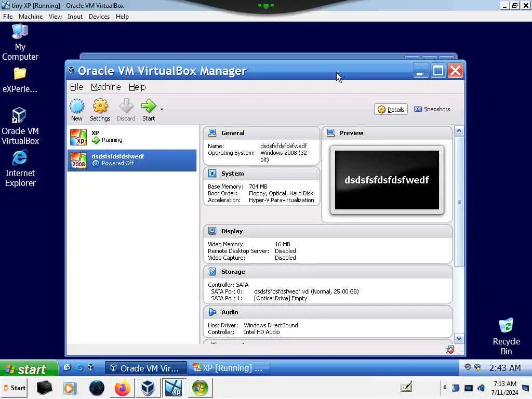Click the black terminal icon in host taskbar
The width and height of the screenshot is (532, 399).
[x=45, y=388]
